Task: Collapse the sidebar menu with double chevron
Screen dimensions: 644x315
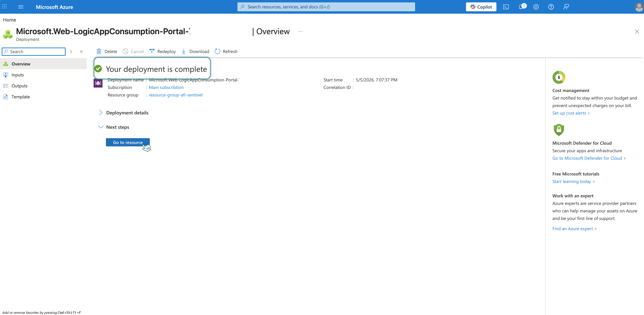Action: pyautogui.click(x=81, y=51)
